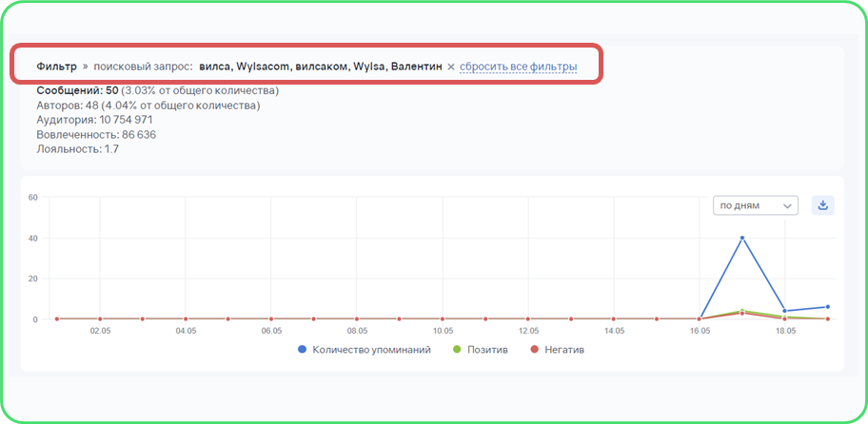
Task: Click the 16.05 x-axis date label
Action: coord(700,331)
